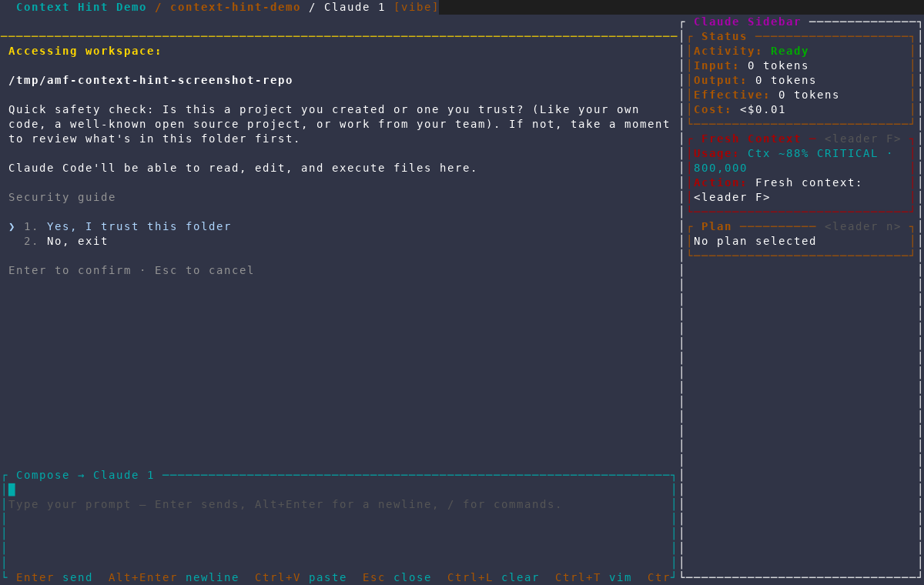Image resolution: width=924 pixels, height=585 pixels.
Task: Click the '800,000' context size value
Action: tap(721, 168)
